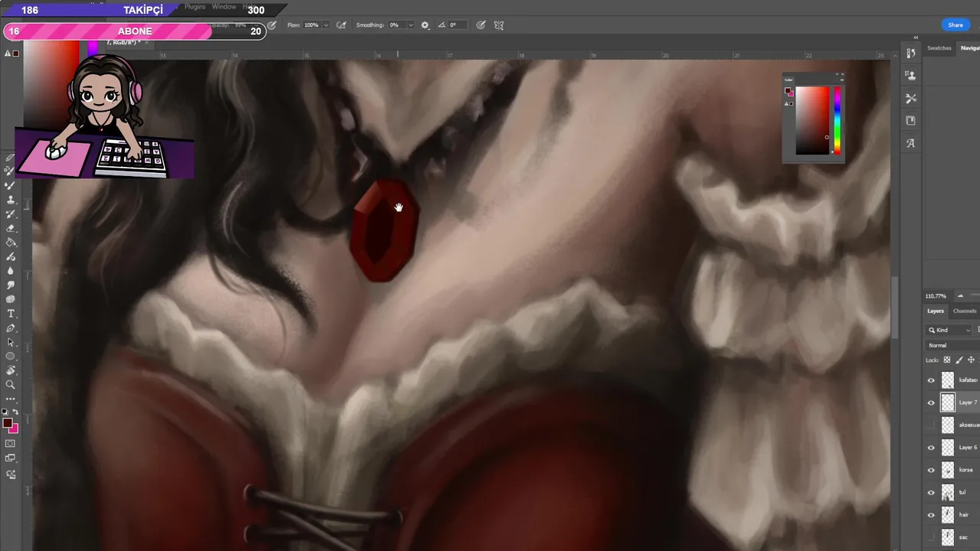Select the History Brush tool
Image resolution: width=980 pixels, height=551 pixels.
(x=11, y=214)
